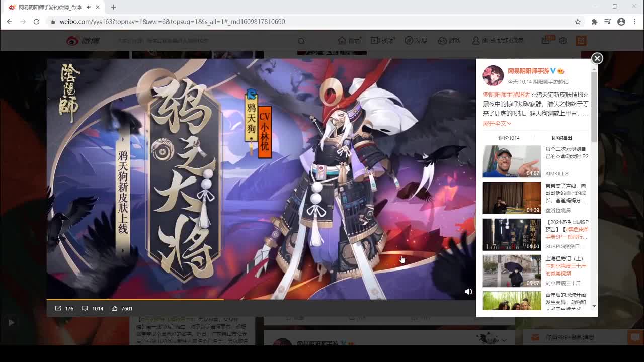Go back with browser back arrow
The width and height of the screenshot is (644, 362).
tap(10, 22)
